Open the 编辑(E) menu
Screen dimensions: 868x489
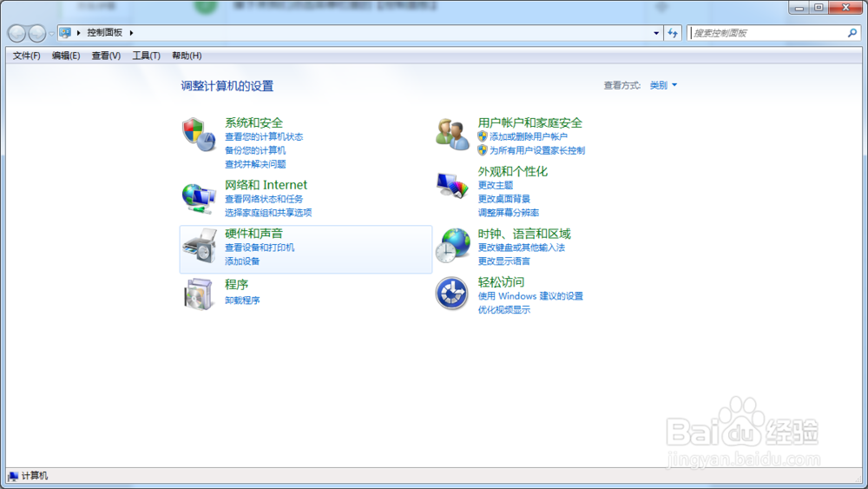click(x=66, y=56)
